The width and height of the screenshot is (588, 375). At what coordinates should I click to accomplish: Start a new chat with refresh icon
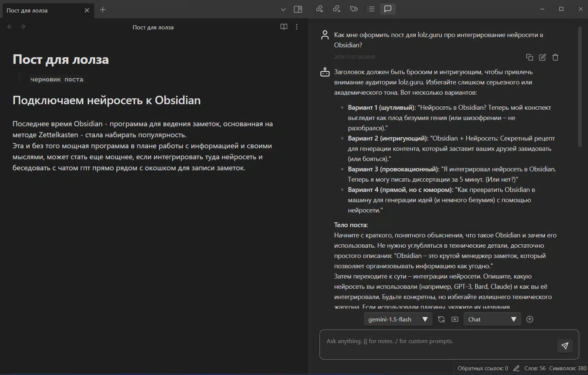point(441,319)
